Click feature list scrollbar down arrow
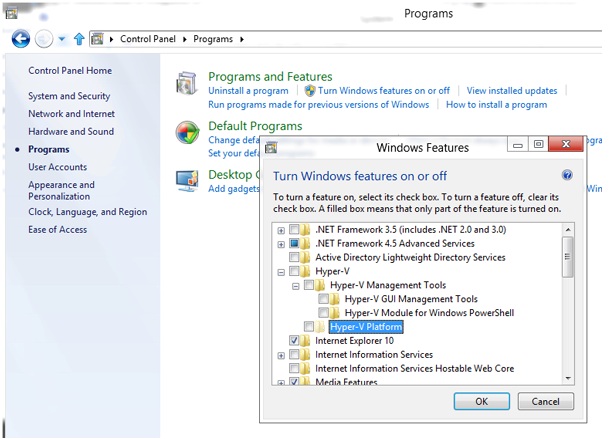 click(568, 378)
